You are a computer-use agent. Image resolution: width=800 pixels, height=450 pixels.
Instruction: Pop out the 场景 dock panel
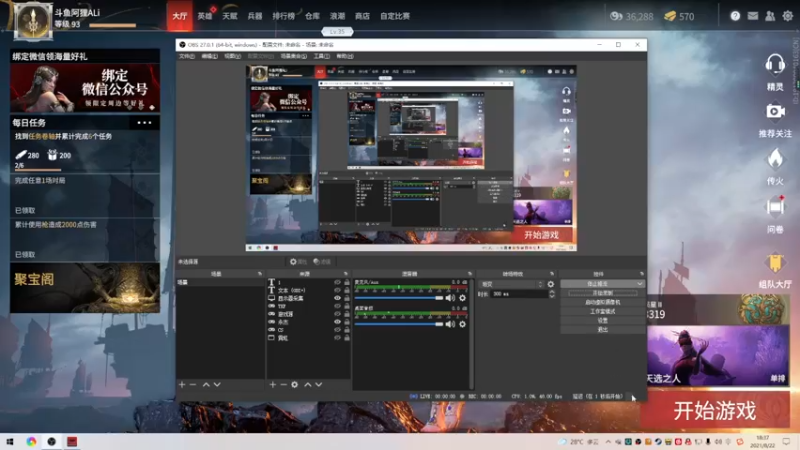coord(260,274)
